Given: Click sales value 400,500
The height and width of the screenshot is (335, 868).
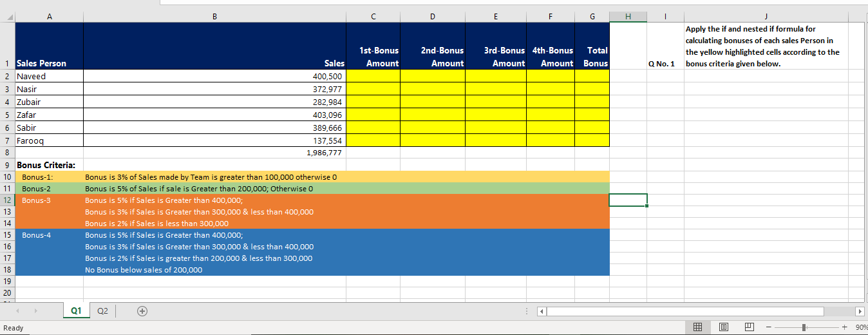Looking at the screenshot, I should [x=214, y=76].
